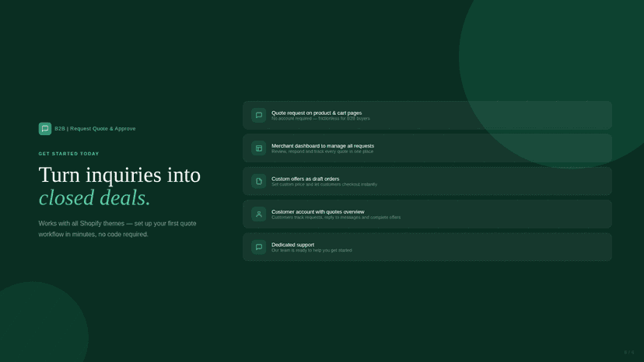Click 'Set custom price' subtitle text
Viewport: 644px width, 362px height.
pos(324,184)
